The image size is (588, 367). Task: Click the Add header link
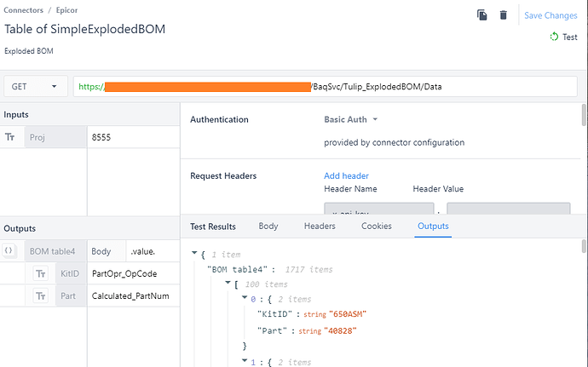[346, 175]
